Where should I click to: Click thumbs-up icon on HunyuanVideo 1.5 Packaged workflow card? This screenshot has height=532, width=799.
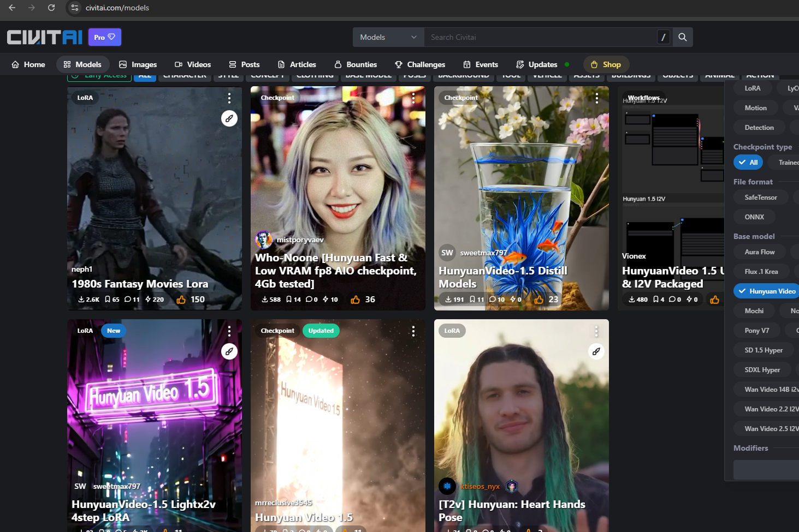[x=714, y=300]
